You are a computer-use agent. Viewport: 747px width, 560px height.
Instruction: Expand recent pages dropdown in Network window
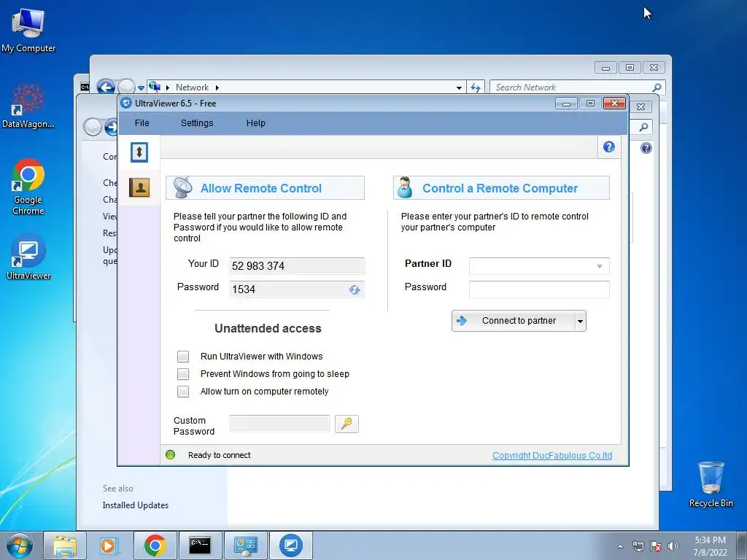point(141,88)
